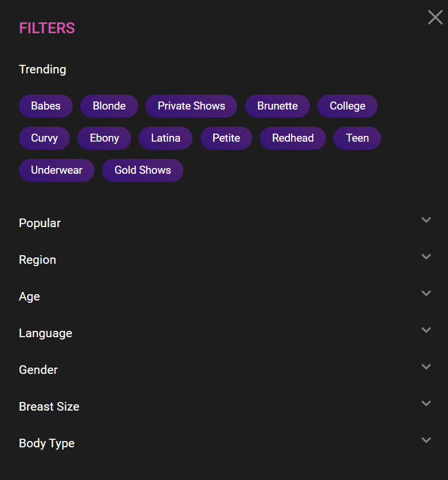Choose the Latina filter tag
This screenshot has height=480, width=448.
point(166,138)
